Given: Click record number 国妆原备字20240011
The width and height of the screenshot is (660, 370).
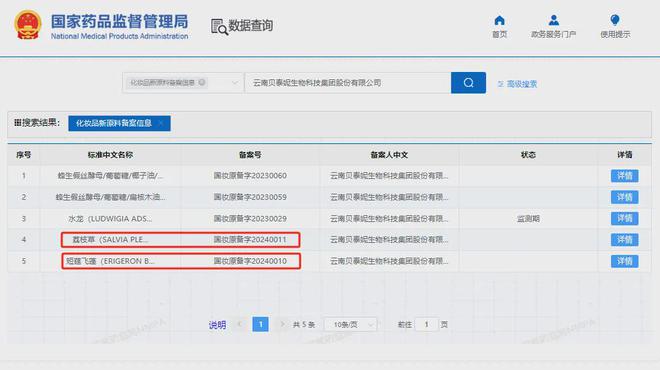Looking at the screenshot, I should point(250,240).
